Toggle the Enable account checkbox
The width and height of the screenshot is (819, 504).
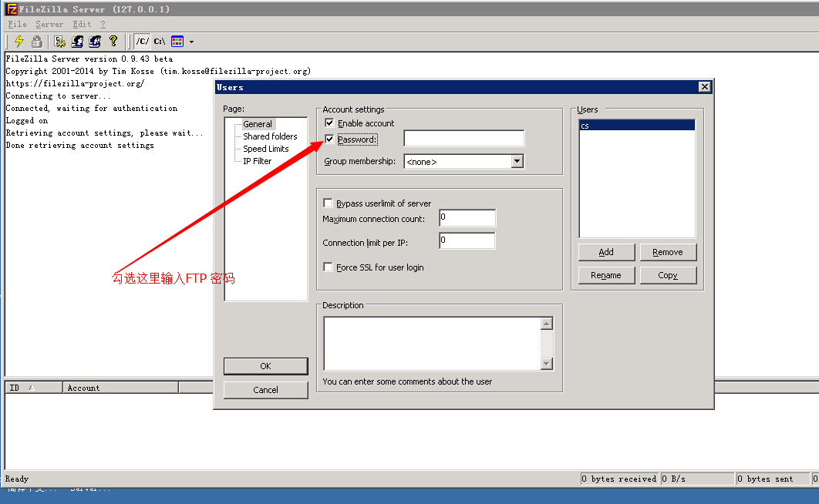point(329,123)
